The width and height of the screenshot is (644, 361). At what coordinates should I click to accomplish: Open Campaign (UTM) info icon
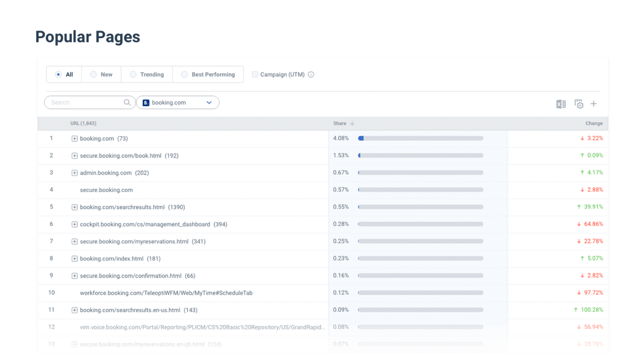click(311, 74)
